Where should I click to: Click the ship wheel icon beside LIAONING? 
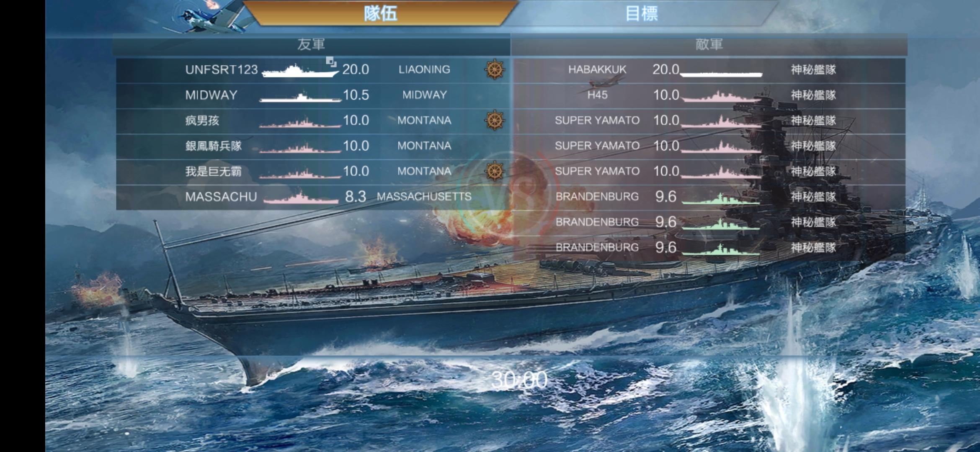click(x=495, y=69)
